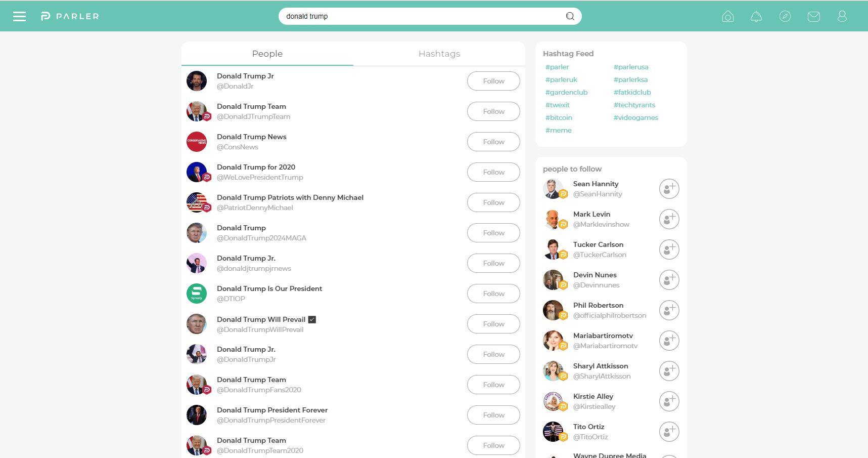Open the user profile icon
The image size is (868, 458).
(842, 17)
